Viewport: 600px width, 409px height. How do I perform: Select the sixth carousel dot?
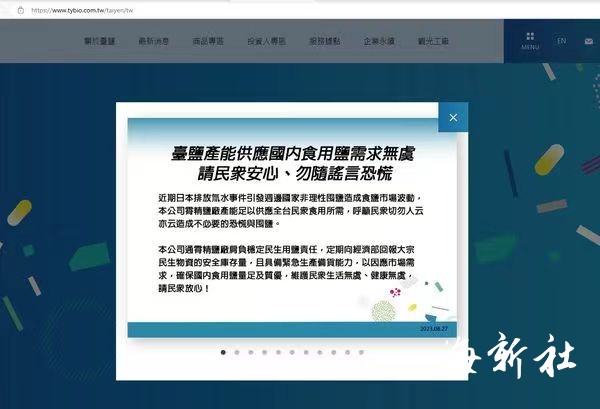(x=292, y=352)
